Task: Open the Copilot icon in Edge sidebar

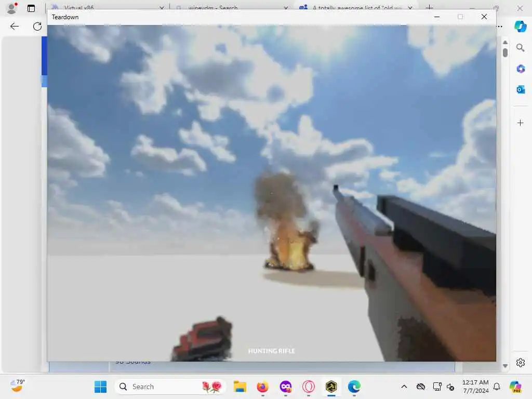Action: [x=520, y=26]
